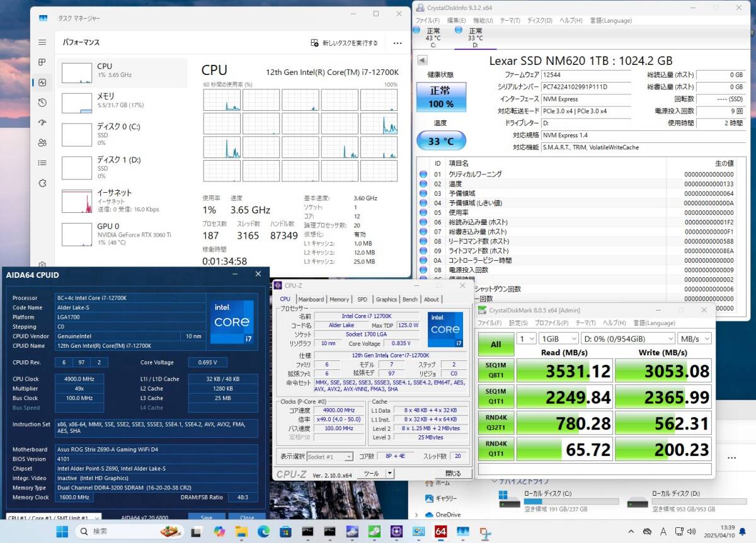Switch to SPD tab in CPU-Z
This screenshot has width=756, height=543.
[362, 299]
